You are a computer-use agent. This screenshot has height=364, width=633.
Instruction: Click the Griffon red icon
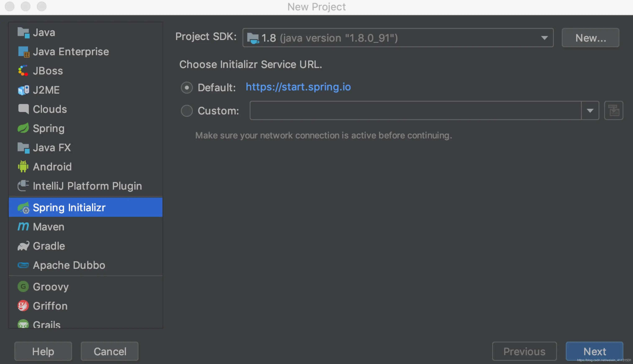click(x=23, y=306)
